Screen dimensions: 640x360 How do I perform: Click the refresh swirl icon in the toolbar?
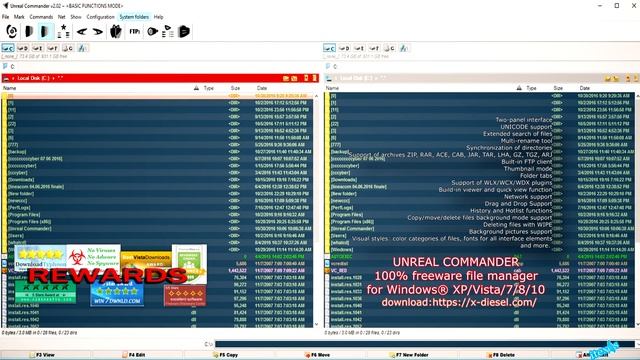tap(12, 31)
